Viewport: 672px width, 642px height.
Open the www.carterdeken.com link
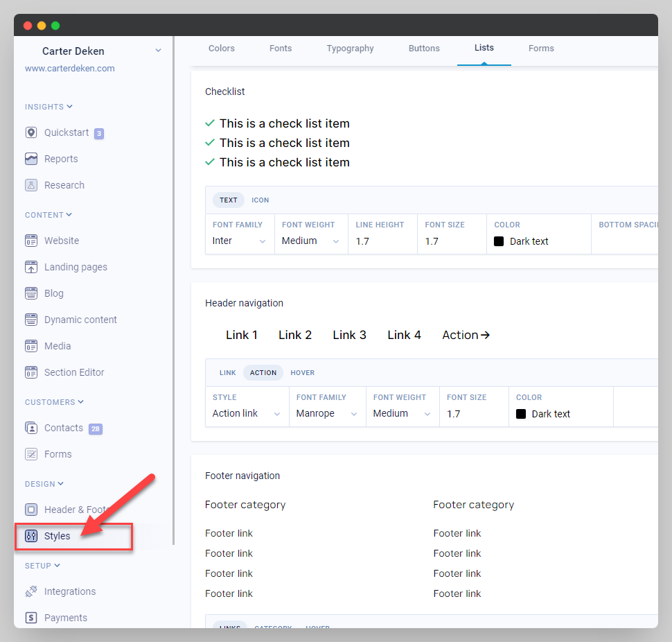click(70, 69)
